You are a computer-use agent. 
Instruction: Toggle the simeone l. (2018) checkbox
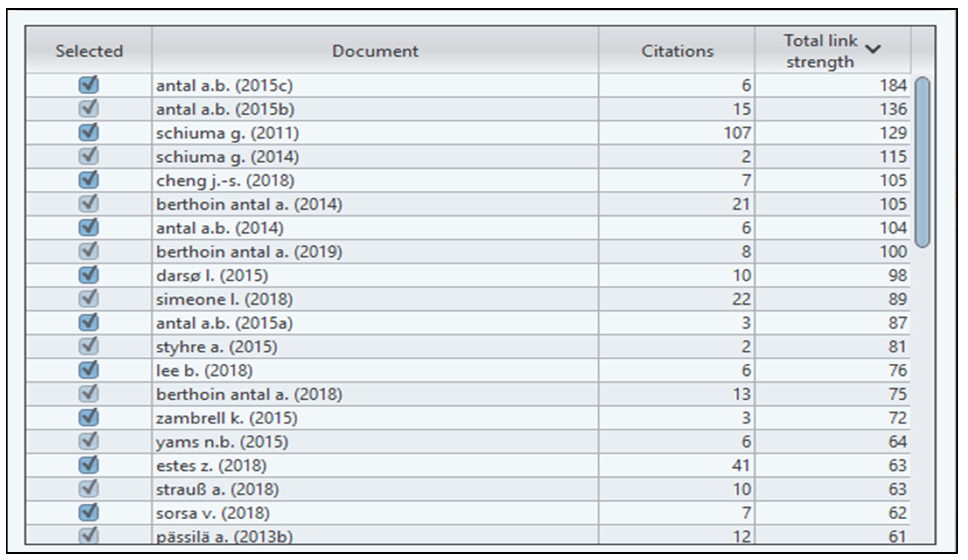coord(88,299)
